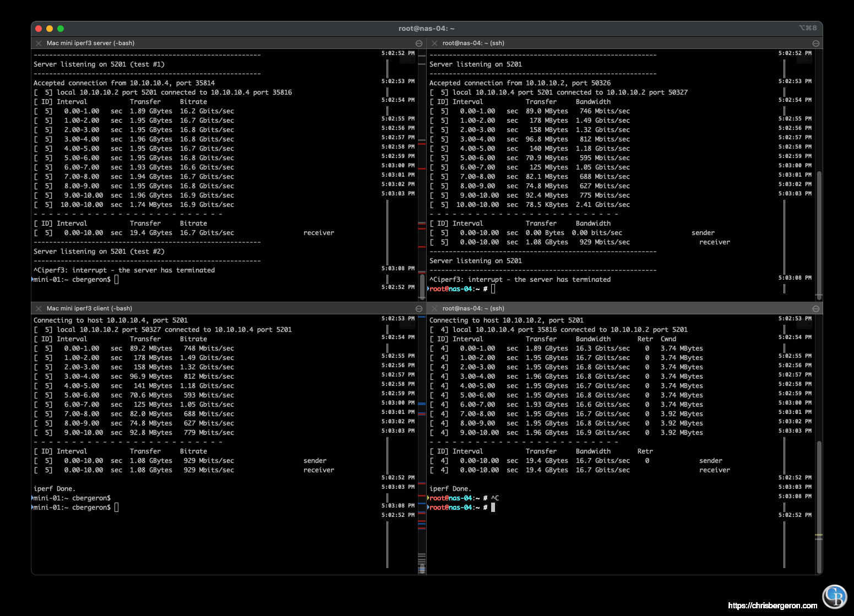Click the X icon on 'Mac mini iperf3 client' pane

coord(39,308)
